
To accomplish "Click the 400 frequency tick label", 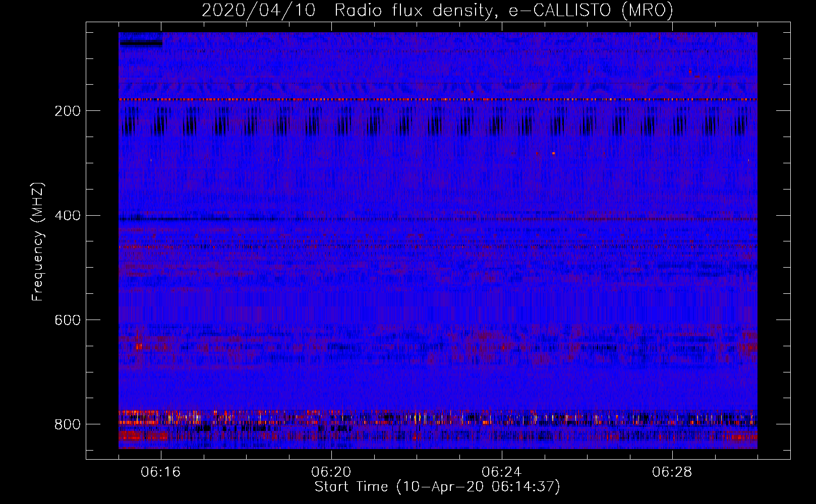I will 67,216.
